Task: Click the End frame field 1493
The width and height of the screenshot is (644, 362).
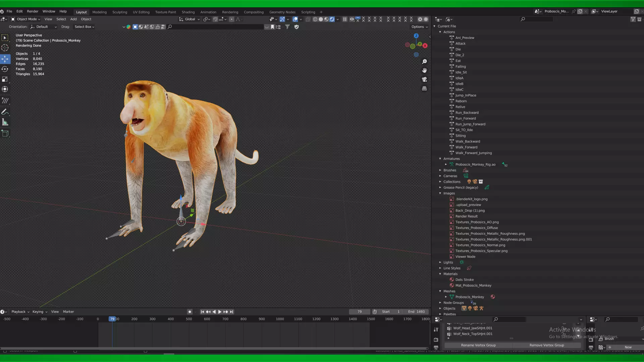Action: 416,312
